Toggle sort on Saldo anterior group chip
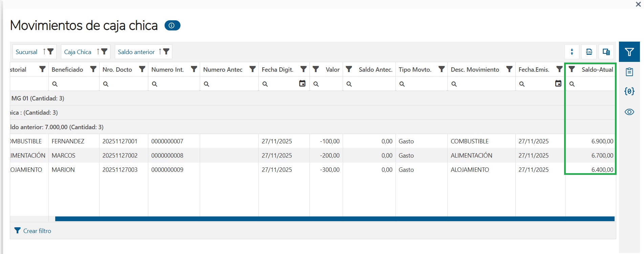Image resolution: width=644 pixels, height=254 pixels. (160, 52)
